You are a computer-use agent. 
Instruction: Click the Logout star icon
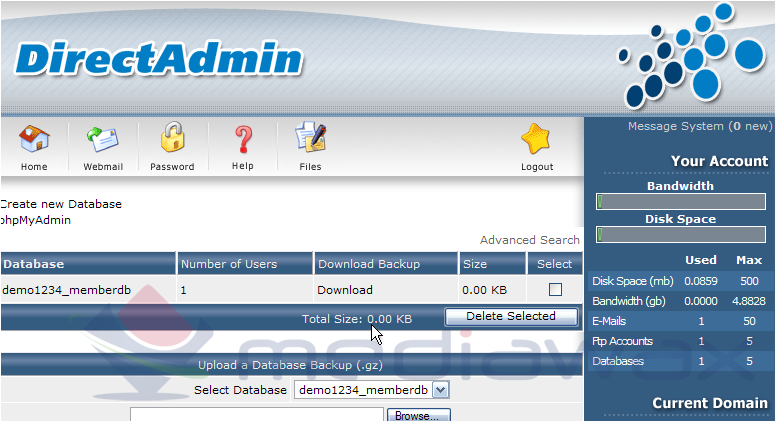tap(536, 139)
